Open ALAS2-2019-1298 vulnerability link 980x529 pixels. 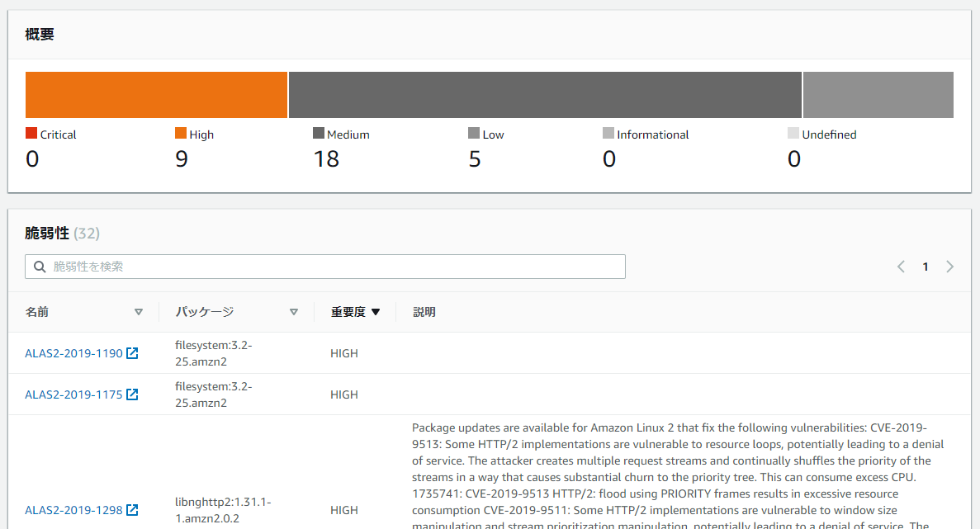click(73, 510)
